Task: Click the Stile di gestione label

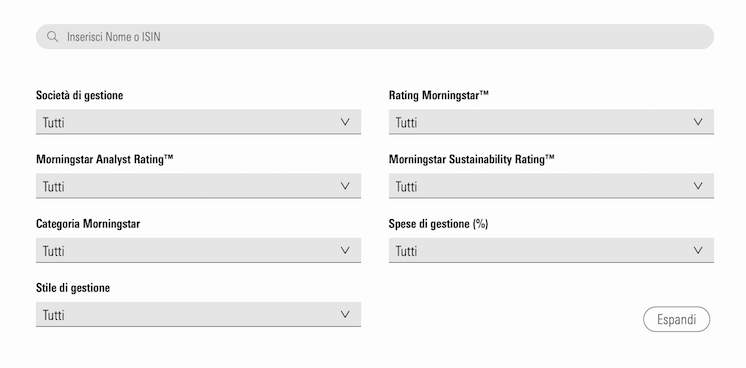Action: (73, 288)
